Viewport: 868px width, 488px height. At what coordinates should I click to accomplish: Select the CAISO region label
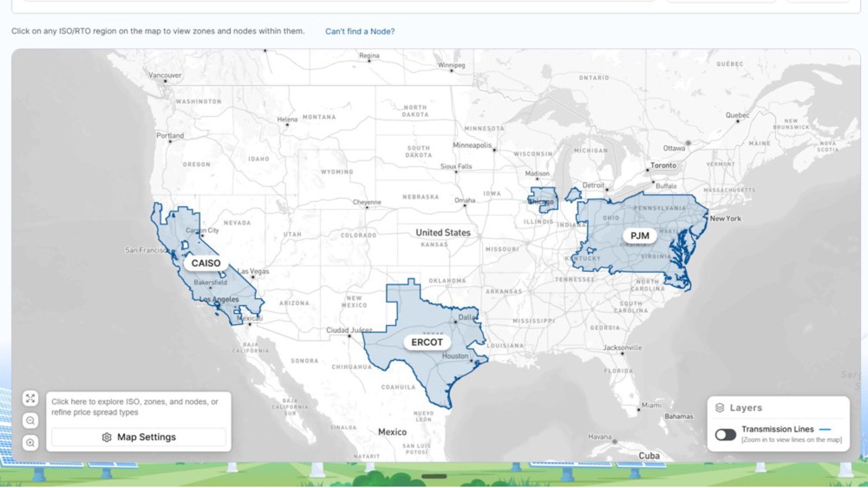206,263
